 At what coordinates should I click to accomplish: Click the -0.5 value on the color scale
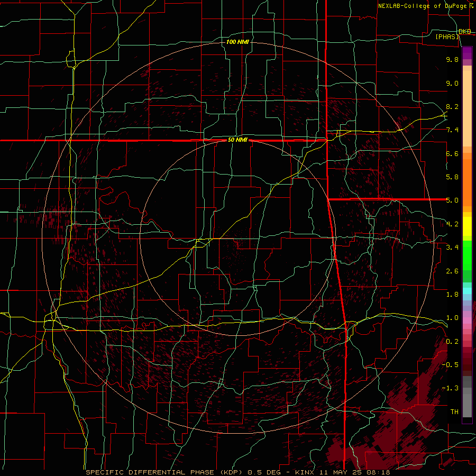point(450,365)
